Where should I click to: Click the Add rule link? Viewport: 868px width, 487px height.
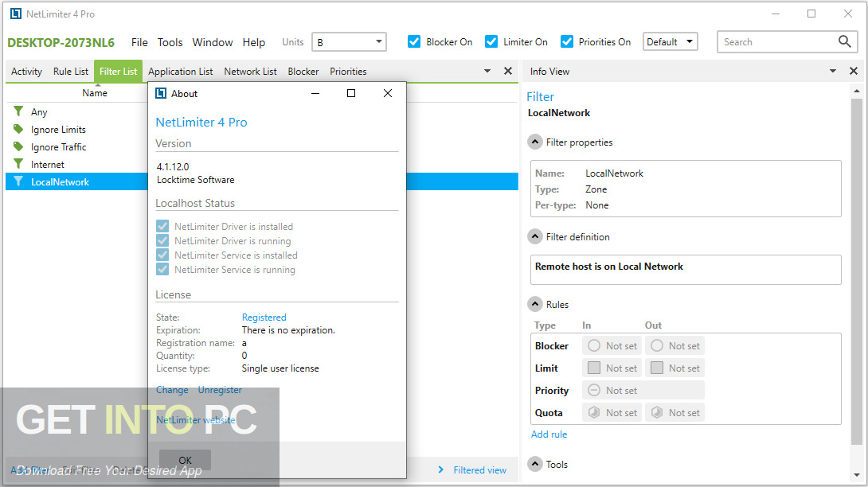tap(549, 434)
